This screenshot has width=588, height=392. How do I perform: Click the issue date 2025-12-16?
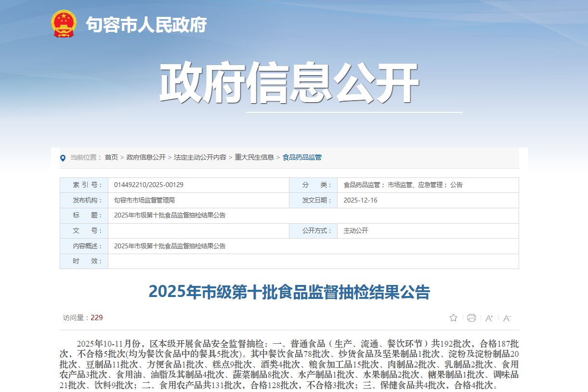(x=360, y=200)
